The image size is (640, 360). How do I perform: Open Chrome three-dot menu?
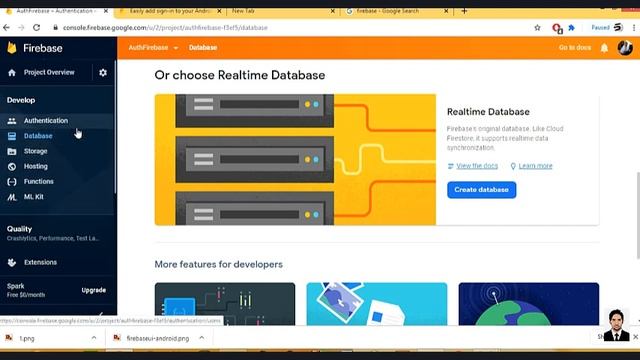[634, 27]
